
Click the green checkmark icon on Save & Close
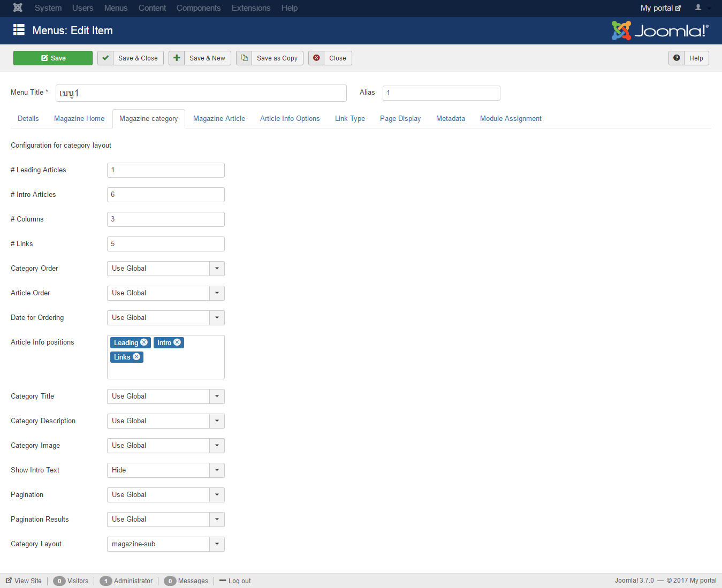coord(105,58)
